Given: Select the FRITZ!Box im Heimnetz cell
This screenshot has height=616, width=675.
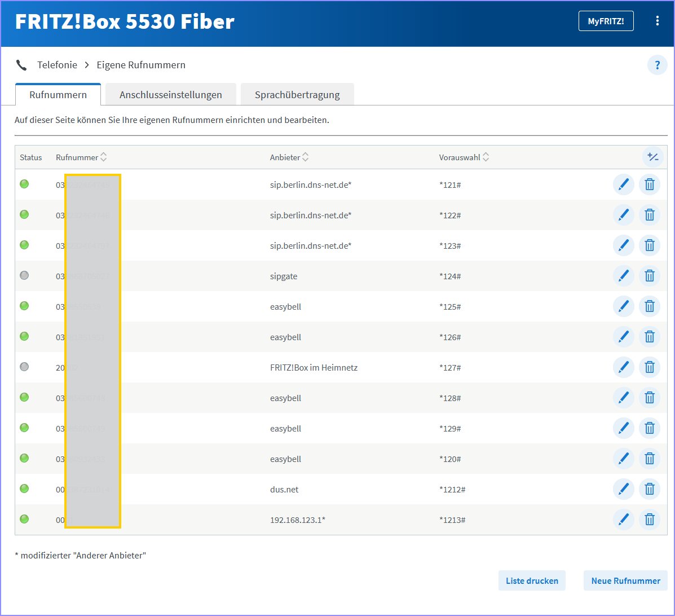Looking at the screenshot, I should click(x=314, y=367).
